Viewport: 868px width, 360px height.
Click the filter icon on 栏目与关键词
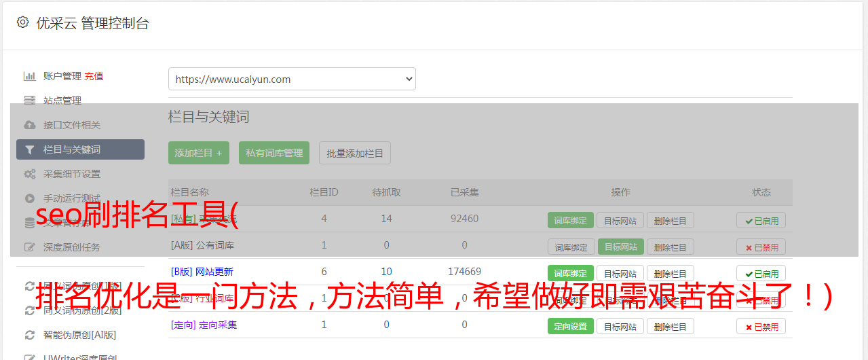pyautogui.click(x=30, y=149)
